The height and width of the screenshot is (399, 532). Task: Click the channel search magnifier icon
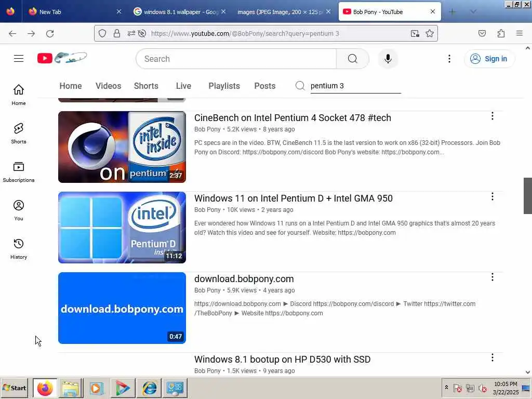(300, 86)
